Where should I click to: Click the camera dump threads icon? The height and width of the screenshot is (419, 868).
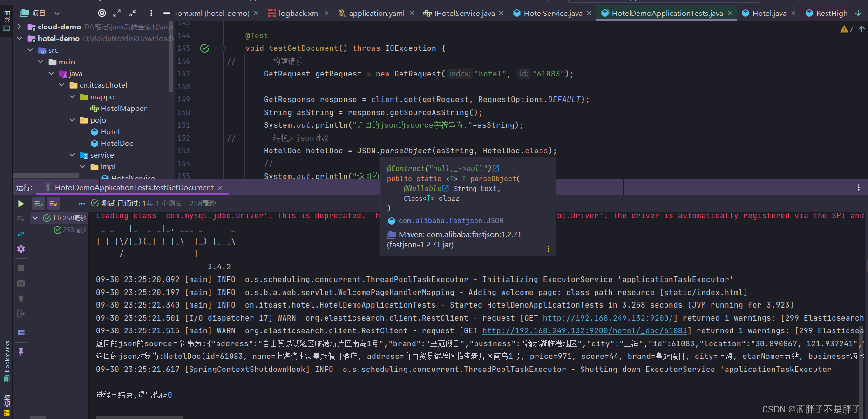point(20,283)
